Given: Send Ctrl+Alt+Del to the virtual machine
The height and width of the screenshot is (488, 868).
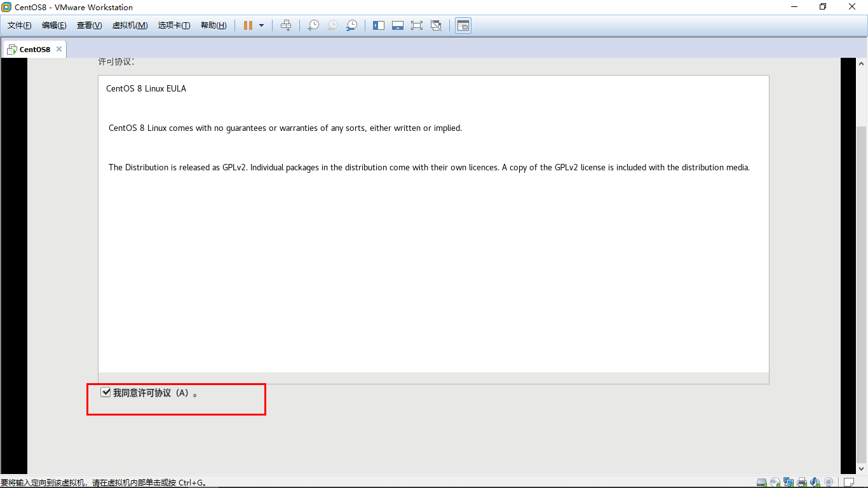Looking at the screenshot, I should coord(286,25).
